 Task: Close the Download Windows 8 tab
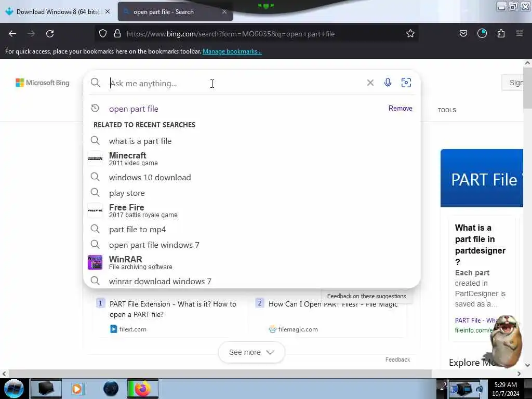108,12
